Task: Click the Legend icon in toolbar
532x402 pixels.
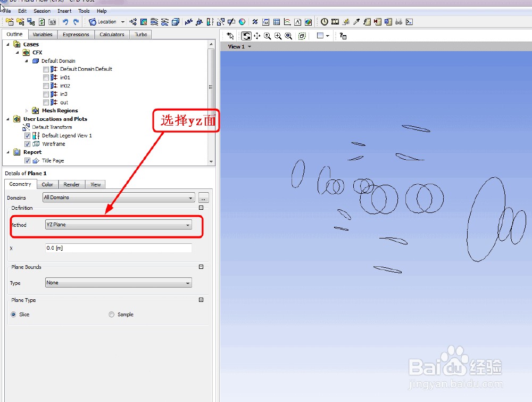Action: (x=210, y=22)
